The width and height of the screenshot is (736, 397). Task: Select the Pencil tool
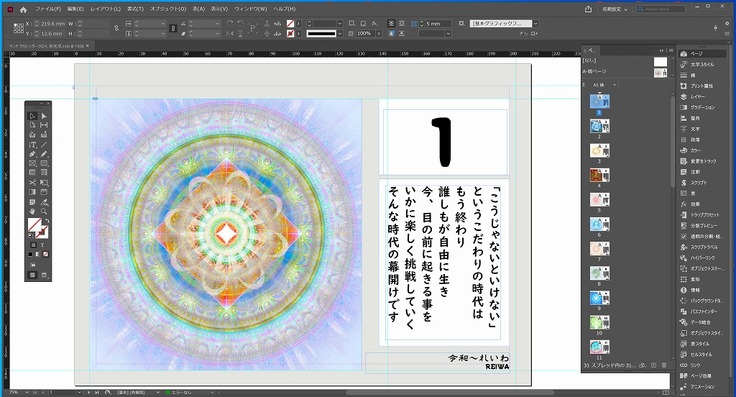click(x=44, y=153)
